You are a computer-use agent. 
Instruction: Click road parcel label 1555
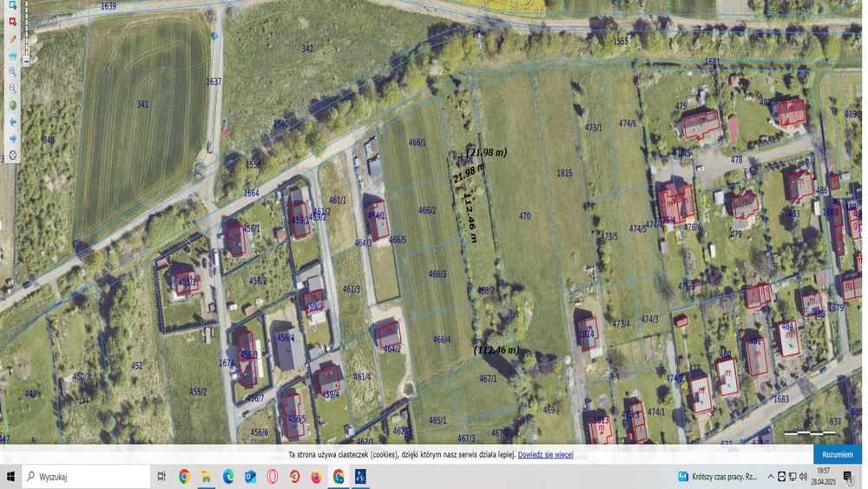(621, 41)
